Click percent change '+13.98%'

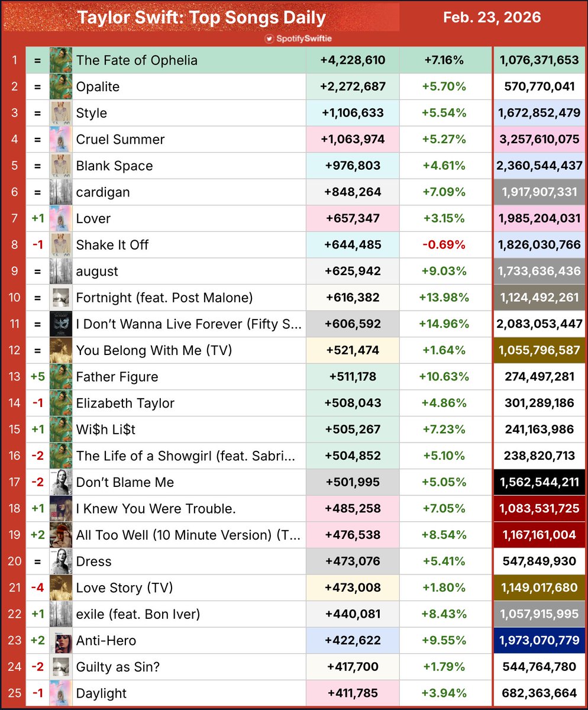pos(444,298)
